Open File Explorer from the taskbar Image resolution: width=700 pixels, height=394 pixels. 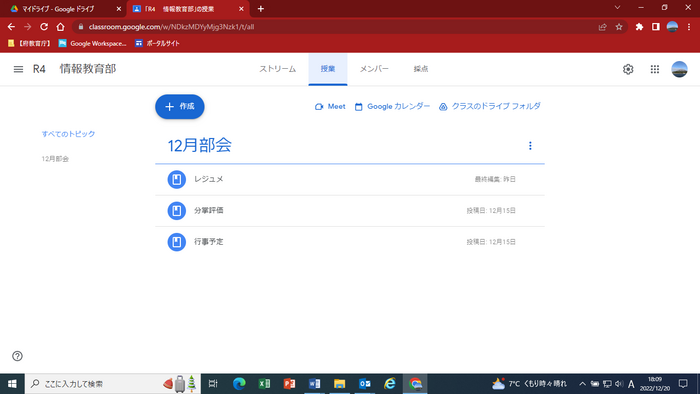(x=340, y=384)
